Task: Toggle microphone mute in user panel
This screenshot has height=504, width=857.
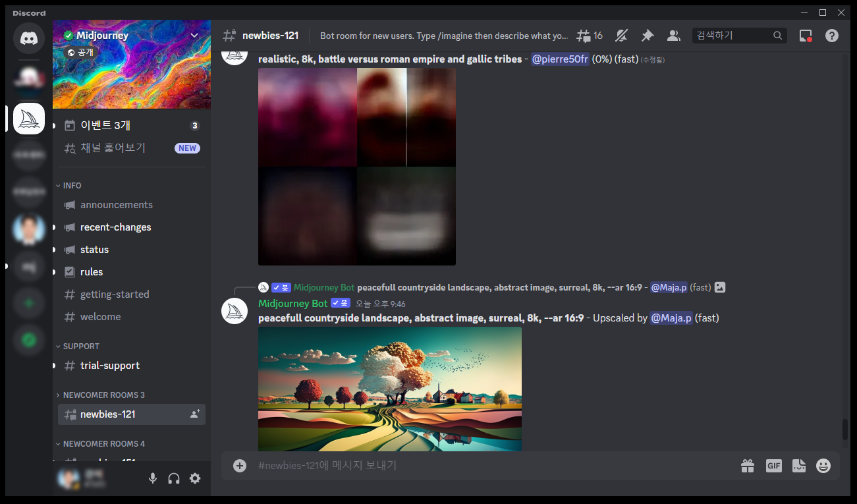Action: pyautogui.click(x=153, y=478)
